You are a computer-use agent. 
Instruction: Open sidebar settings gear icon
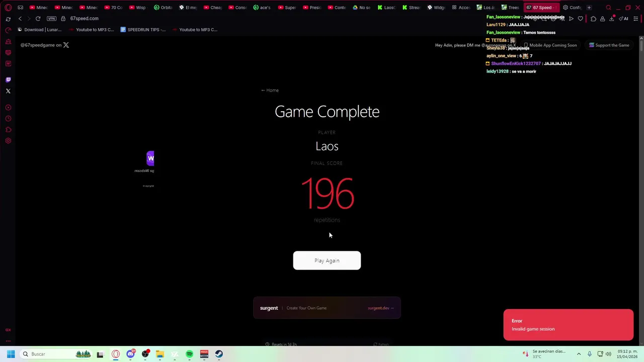(x=8, y=141)
